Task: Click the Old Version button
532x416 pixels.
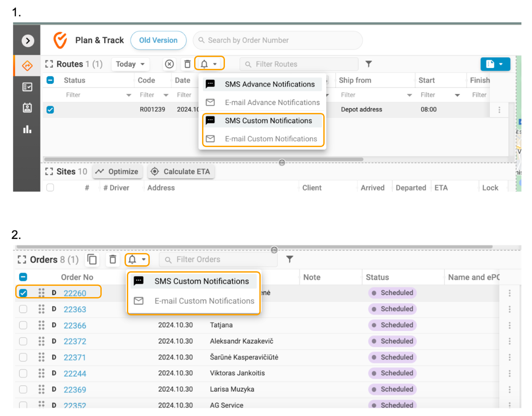Action: click(x=158, y=40)
